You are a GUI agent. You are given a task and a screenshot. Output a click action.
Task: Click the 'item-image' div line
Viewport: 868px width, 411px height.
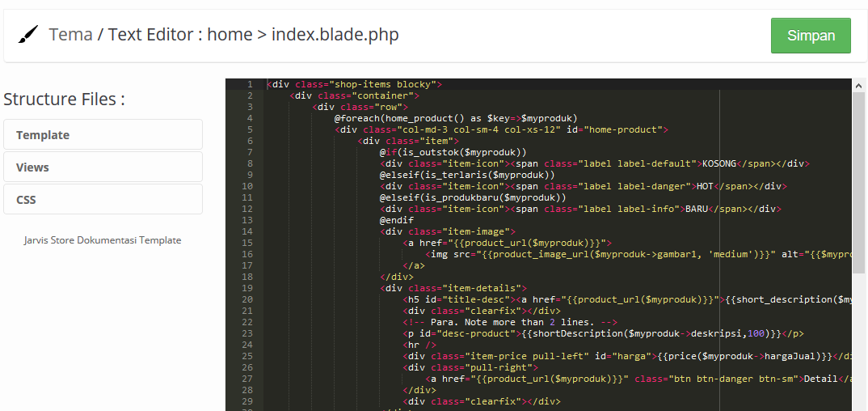click(447, 231)
